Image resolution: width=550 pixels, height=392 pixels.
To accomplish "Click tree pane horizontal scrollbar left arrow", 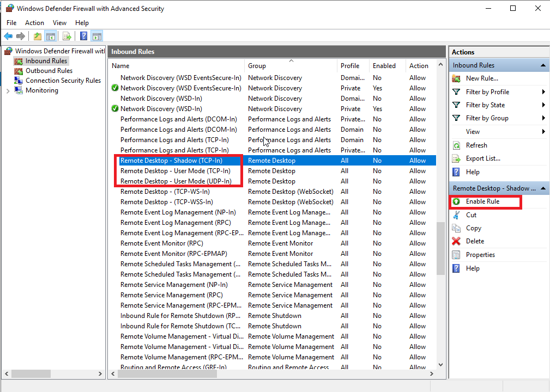I will click(7, 374).
